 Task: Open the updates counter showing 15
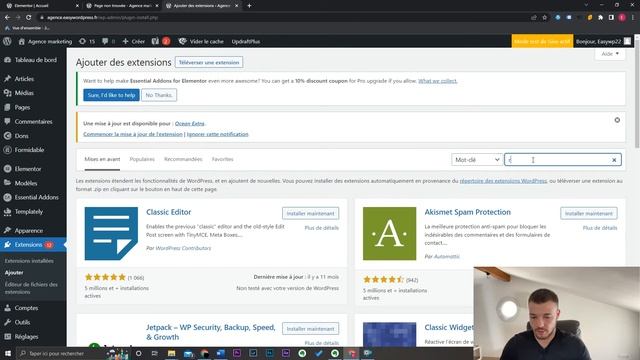coord(87,41)
